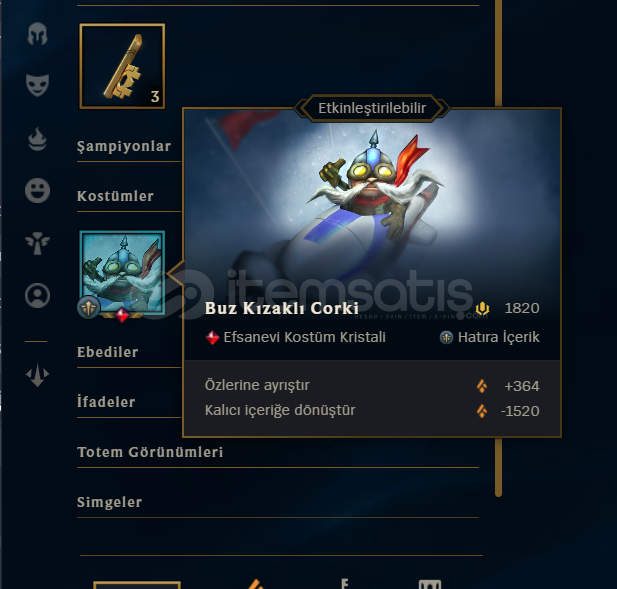Click the legacy badge on Corki thumbnail

tap(89, 307)
